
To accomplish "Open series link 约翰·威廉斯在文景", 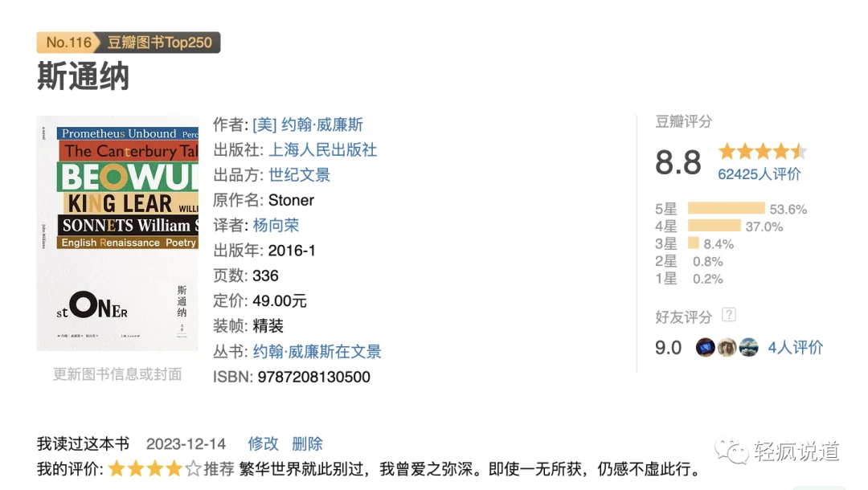I will (x=317, y=352).
